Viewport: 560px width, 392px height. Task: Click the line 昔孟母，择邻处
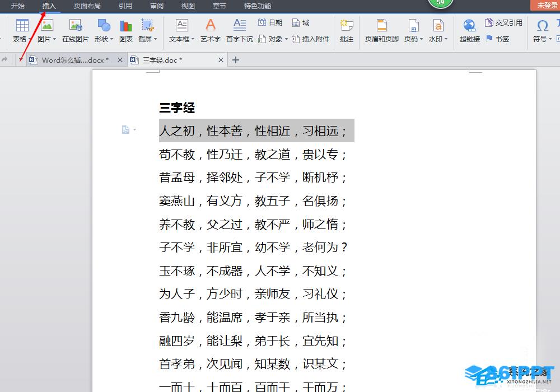pos(253,177)
